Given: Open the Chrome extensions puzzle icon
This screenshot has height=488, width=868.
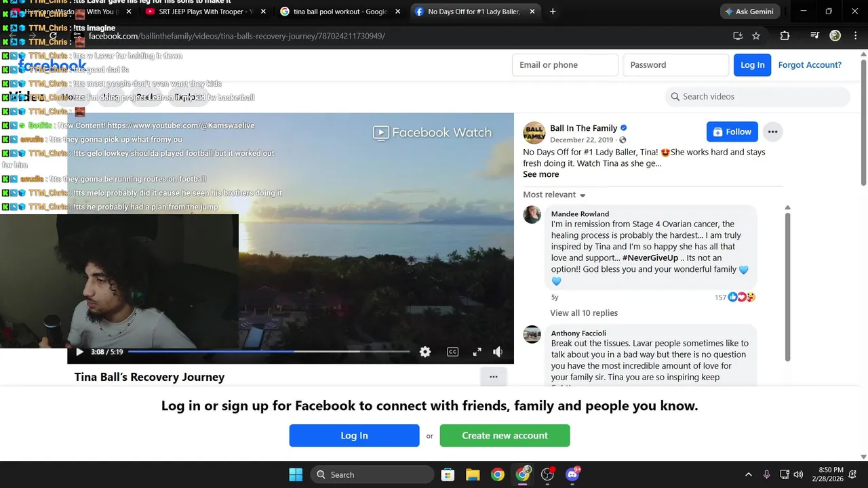Looking at the screenshot, I should (x=785, y=36).
